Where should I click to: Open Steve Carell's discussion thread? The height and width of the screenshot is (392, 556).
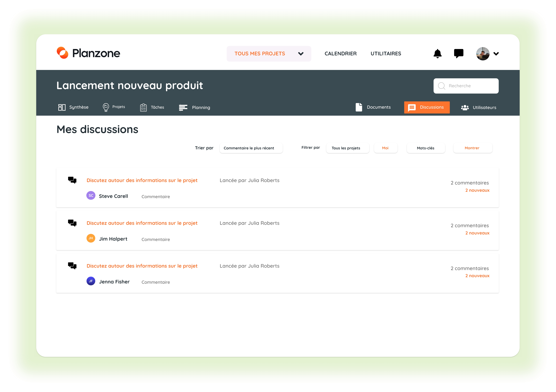tap(142, 180)
